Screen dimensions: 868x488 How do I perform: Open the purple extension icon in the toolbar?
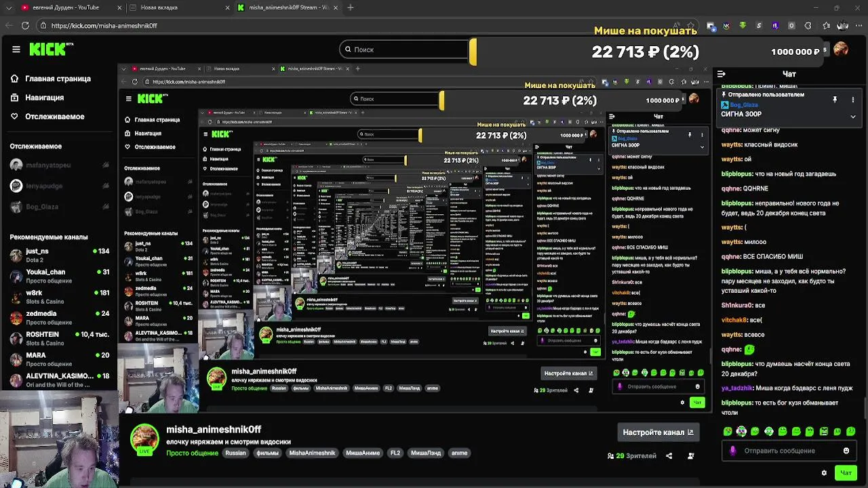(775, 26)
